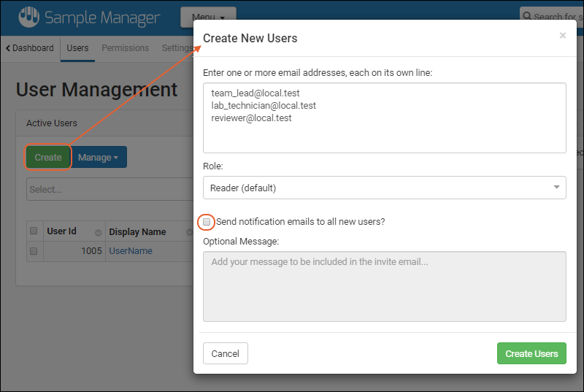584x392 pixels.
Task: Click the Select... filter field
Action: [109, 189]
